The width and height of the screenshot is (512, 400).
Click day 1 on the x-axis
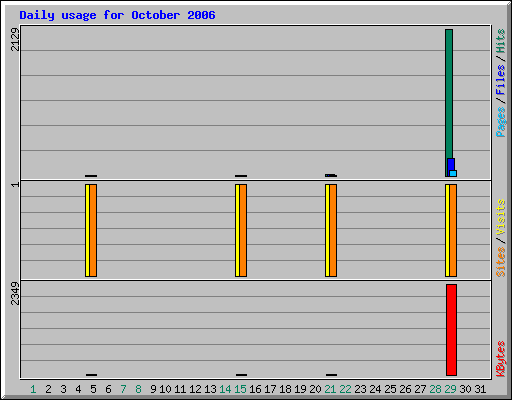33,389
